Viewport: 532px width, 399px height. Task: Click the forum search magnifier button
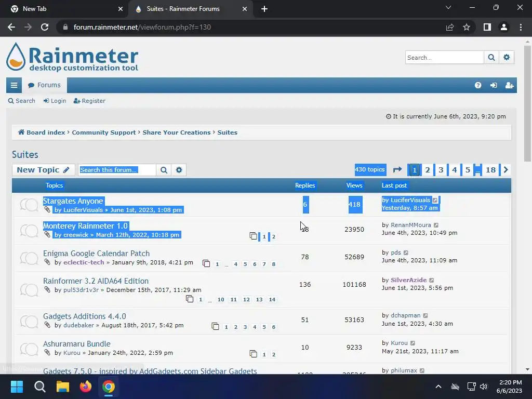point(164,170)
